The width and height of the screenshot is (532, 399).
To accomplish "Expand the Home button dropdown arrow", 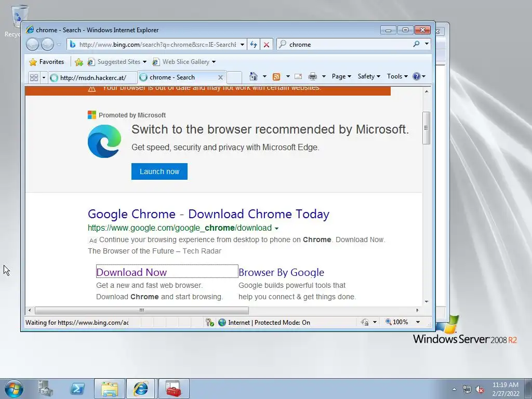I will [264, 76].
